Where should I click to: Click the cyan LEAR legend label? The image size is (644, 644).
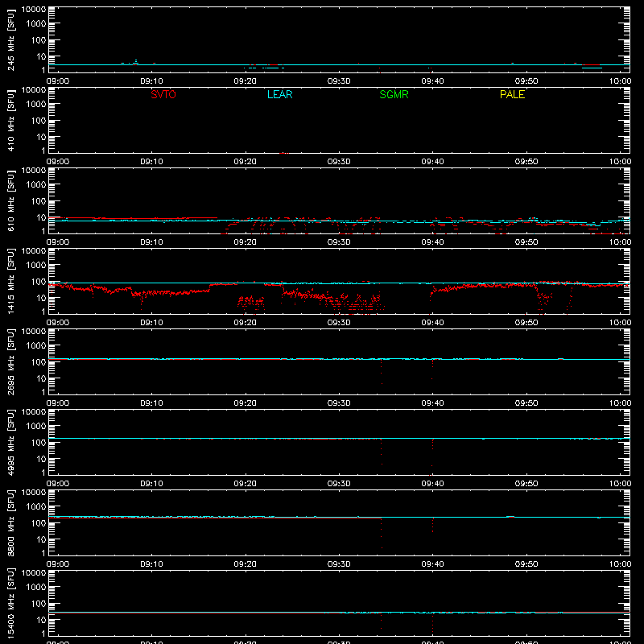point(279,94)
